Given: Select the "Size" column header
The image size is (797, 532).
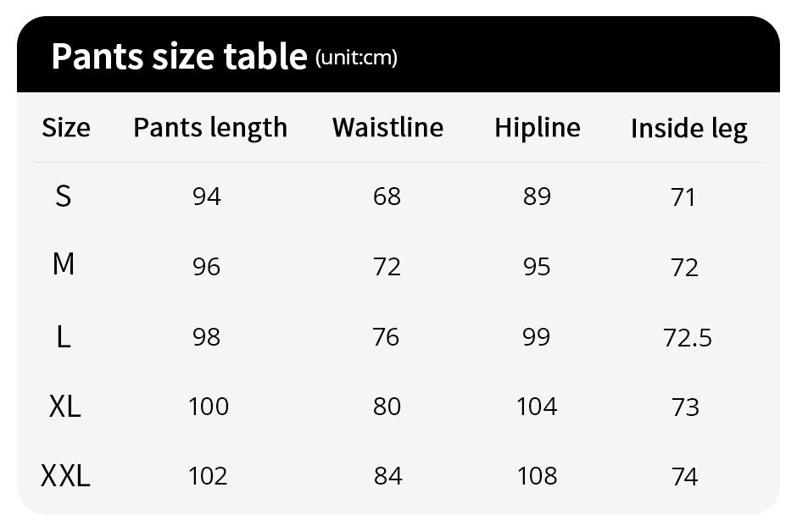Looking at the screenshot, I should 66,128.
